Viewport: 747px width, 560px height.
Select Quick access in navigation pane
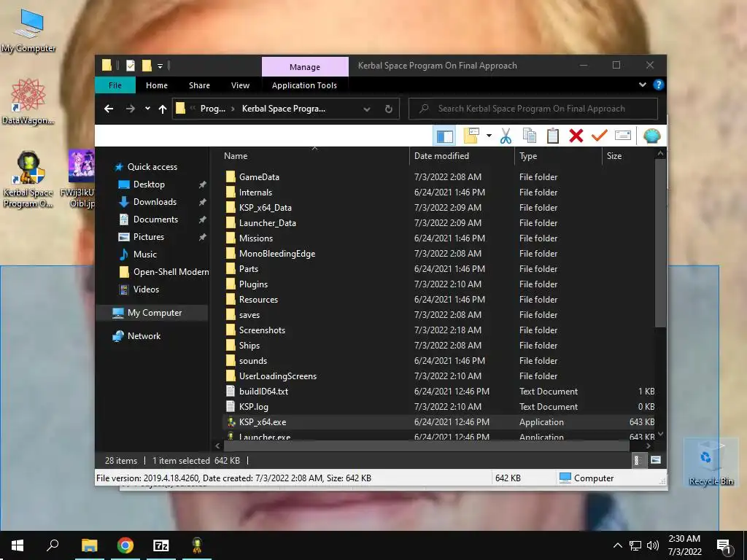pyautogui.click(x=152, y=167)
